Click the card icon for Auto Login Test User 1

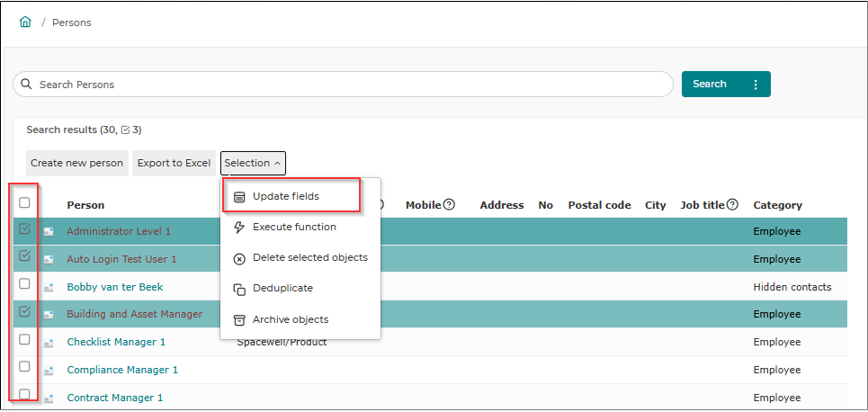point(49,259)
